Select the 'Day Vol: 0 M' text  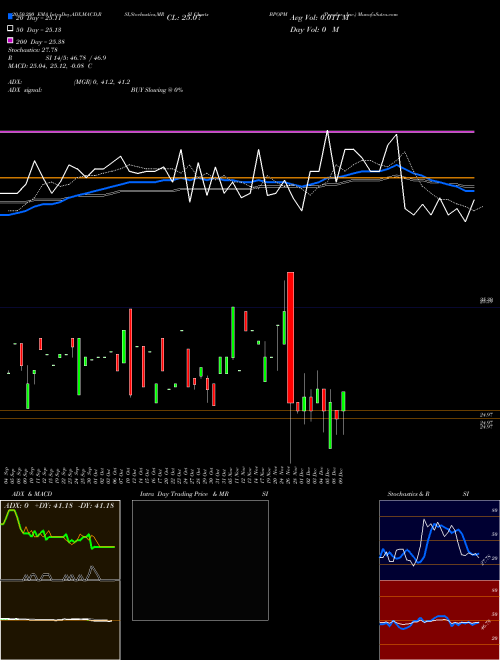coord(314,29)
